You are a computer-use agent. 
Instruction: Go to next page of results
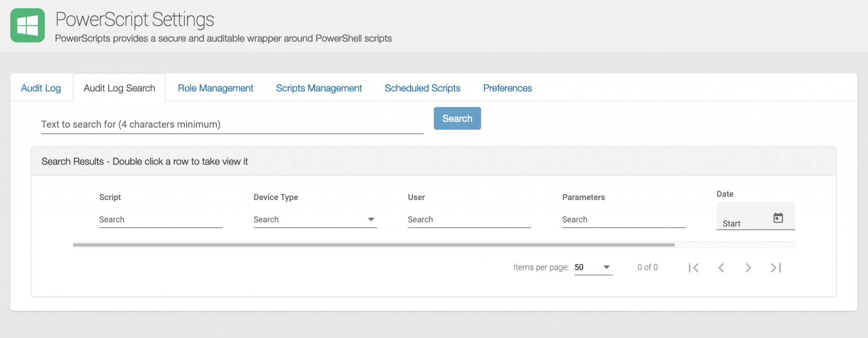point(748,268)
